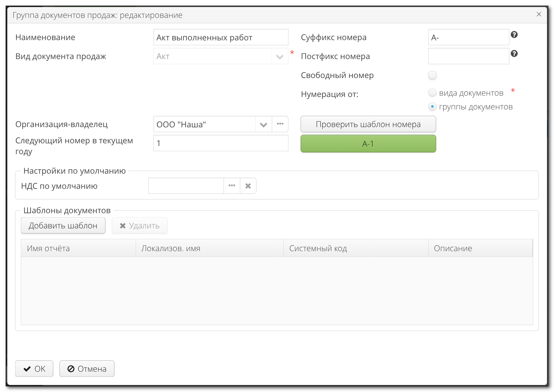Screen dimensions: 554x392
Task: Expand the Вид документа продаж dropdown
Action: point(280,56)
